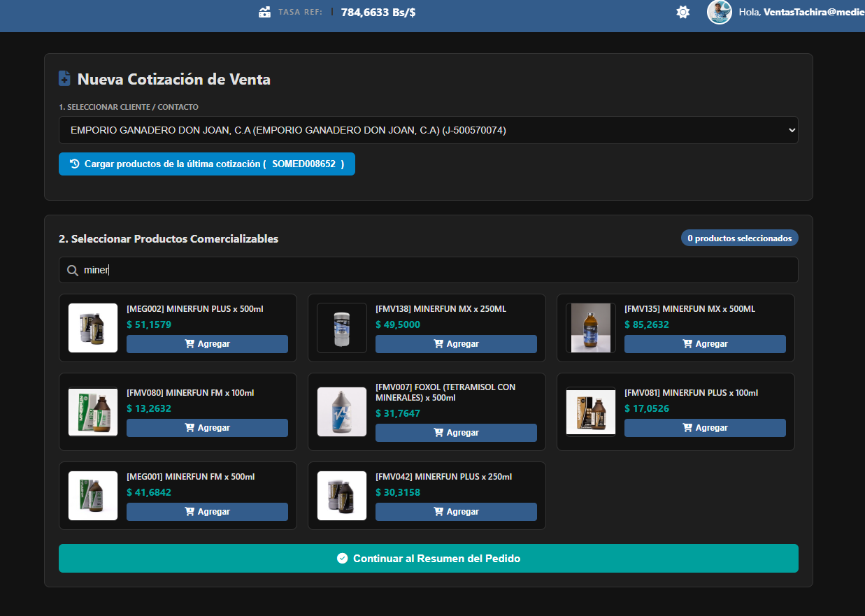Click FMV138 MINERFUN MX 250ML thumbnail

342,328
